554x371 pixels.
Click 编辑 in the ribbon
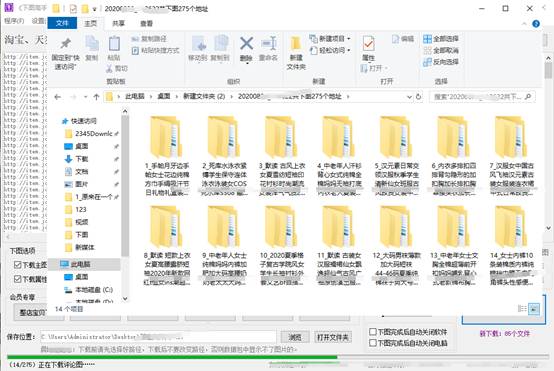click(x=403, y=39)
